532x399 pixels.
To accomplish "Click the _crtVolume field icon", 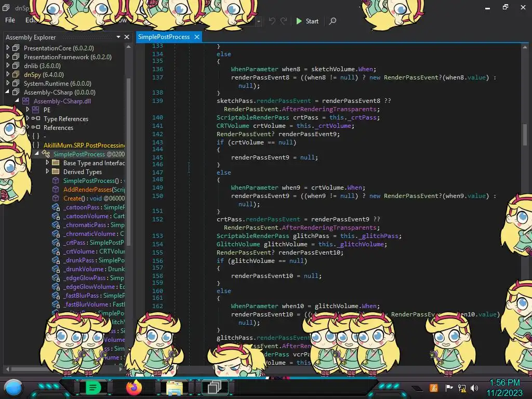I will (x=56, y=251).
